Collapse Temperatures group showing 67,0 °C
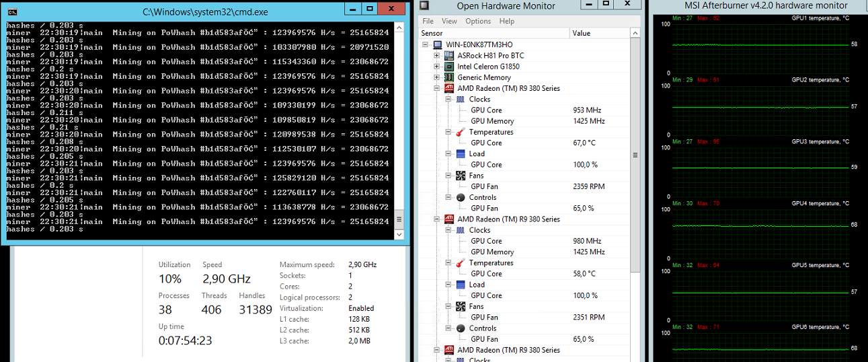868x362 pixels. (x=448, y=132)
